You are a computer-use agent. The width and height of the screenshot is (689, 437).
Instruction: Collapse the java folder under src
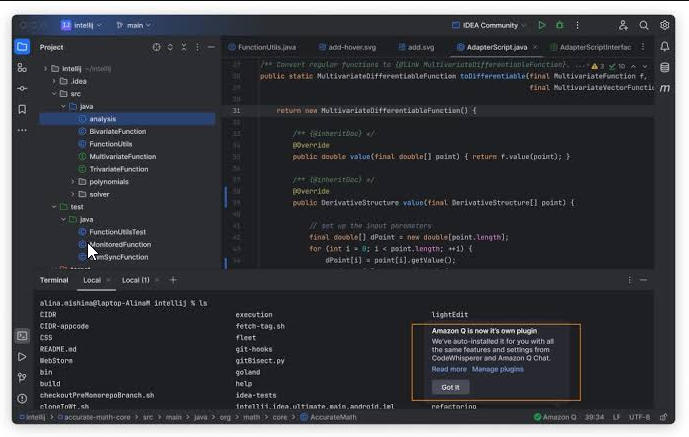pyautogui.click(x=63, y=106)
